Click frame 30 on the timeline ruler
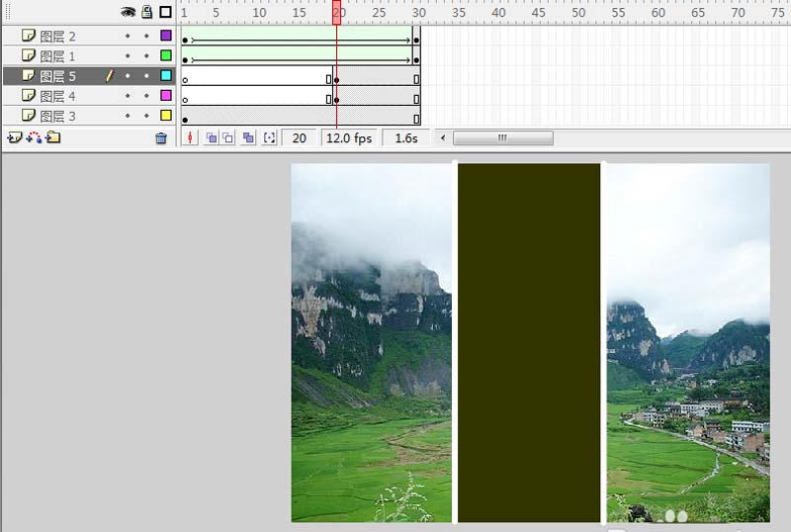The image size is (791, 532). (418, 13)
